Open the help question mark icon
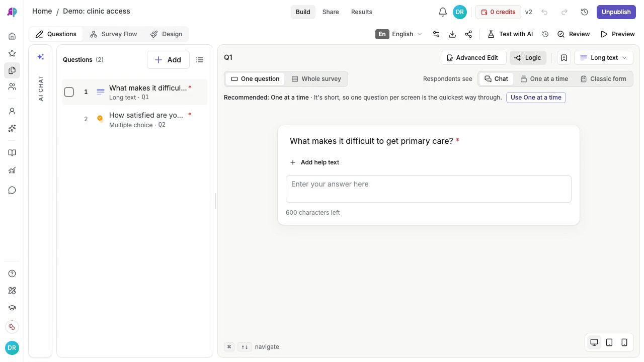Image resolution: width=644 pixels, height=362 pixels. (x=12, y=274)
